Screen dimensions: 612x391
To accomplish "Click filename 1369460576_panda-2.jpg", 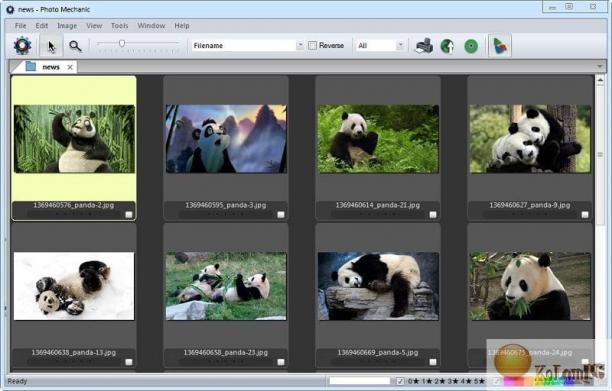I will coord(74,205).
